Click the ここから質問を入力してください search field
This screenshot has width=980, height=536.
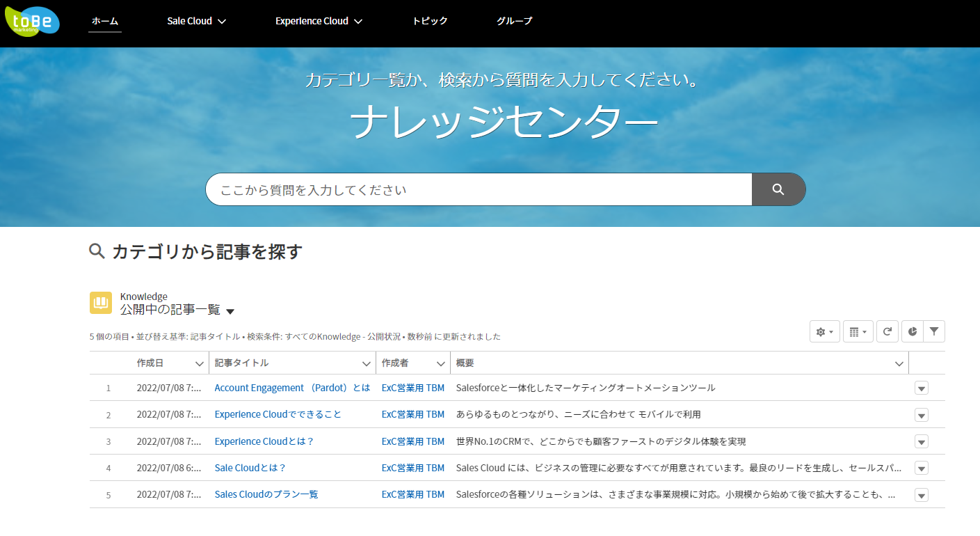[479, 189]
